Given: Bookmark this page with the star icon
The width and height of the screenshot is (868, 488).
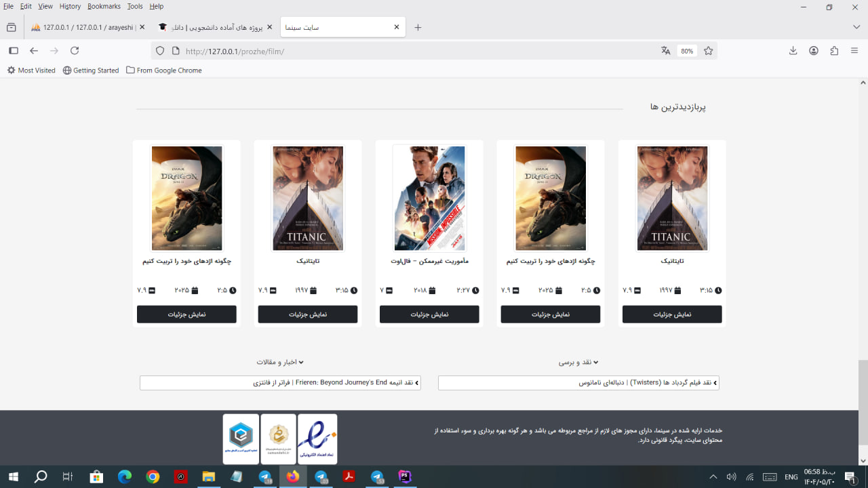Looking at the screenshot, I should 709,51.
